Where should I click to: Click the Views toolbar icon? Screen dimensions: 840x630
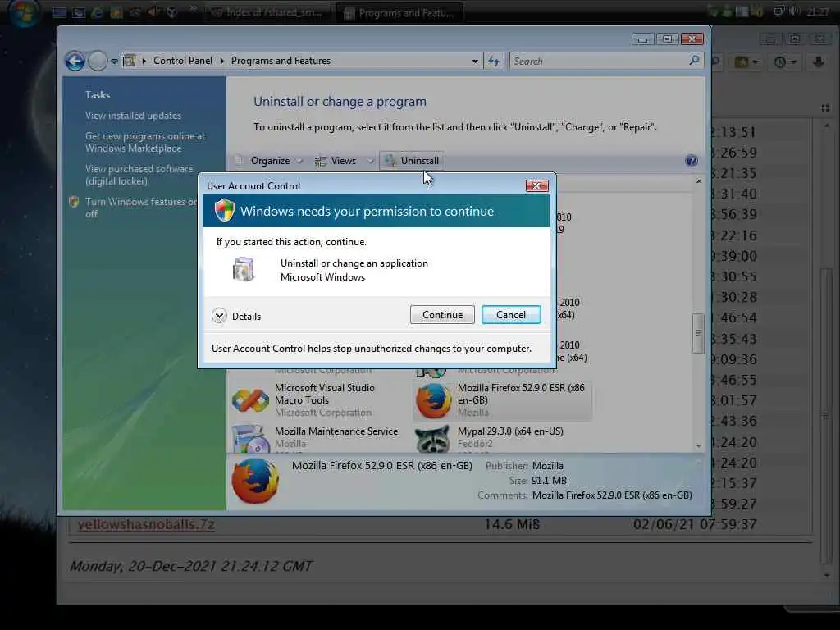pyautogui.click(x=321, y=161)
